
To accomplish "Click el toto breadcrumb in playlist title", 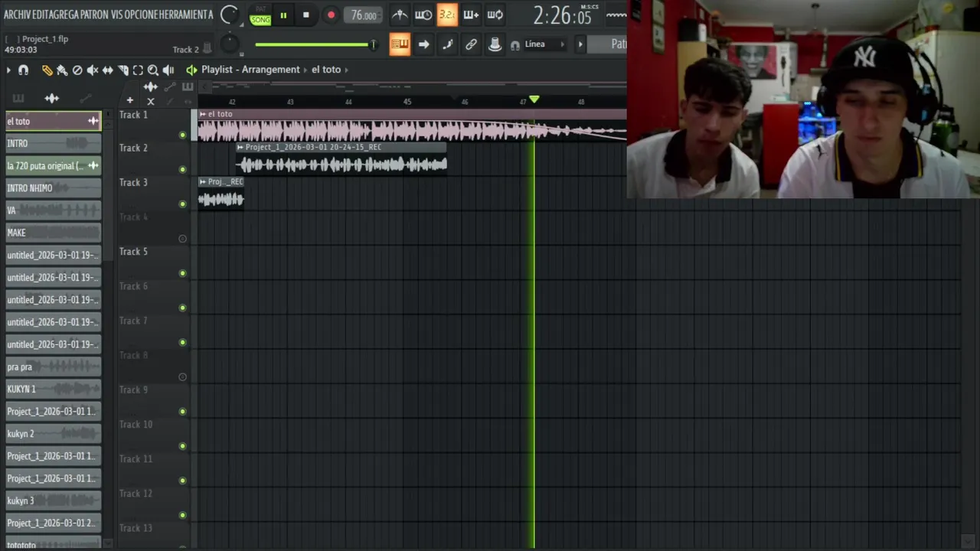I will pyautogui.click(x=326, y=70).
